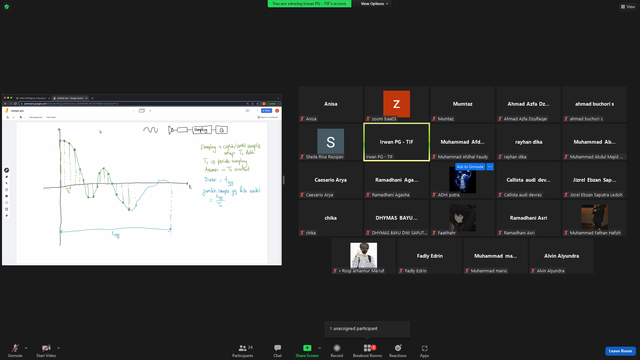Expand share screen options caret

pos(319,348)
